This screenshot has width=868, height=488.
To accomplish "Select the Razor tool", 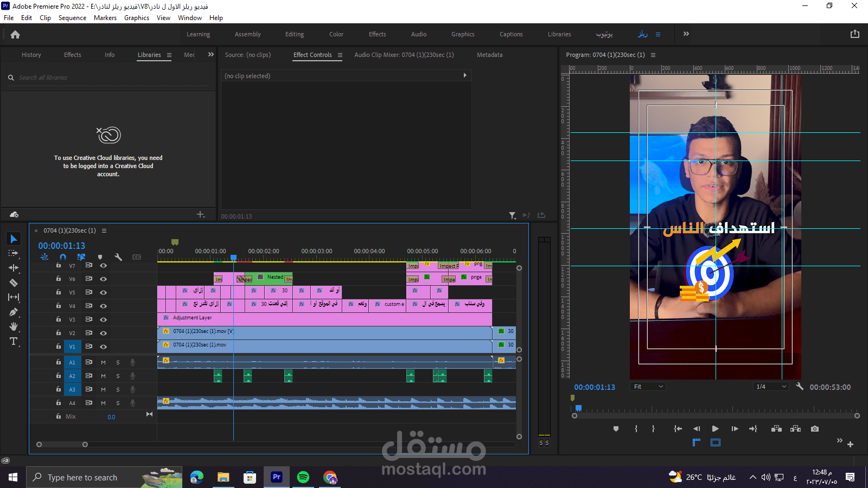I will (14, 282).
